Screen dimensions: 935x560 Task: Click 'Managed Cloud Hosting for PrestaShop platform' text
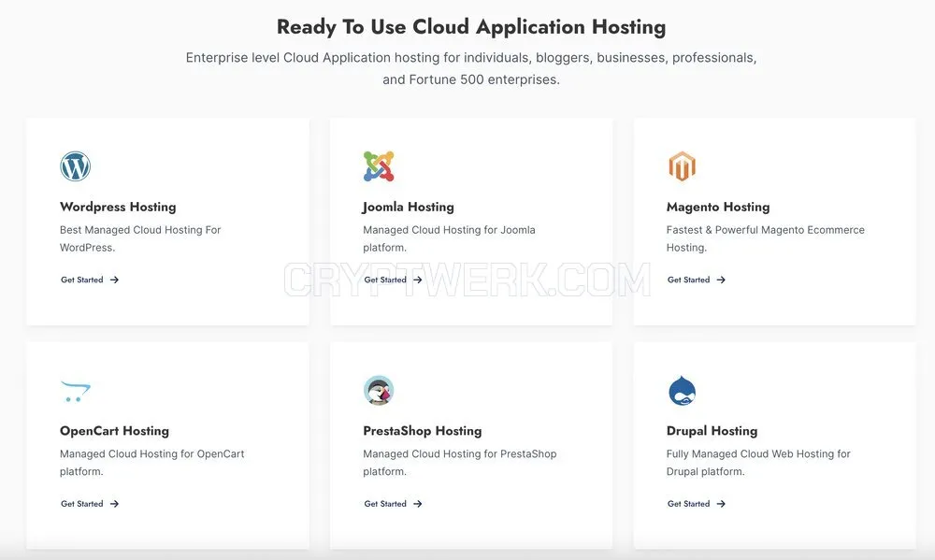coord(460,463)
